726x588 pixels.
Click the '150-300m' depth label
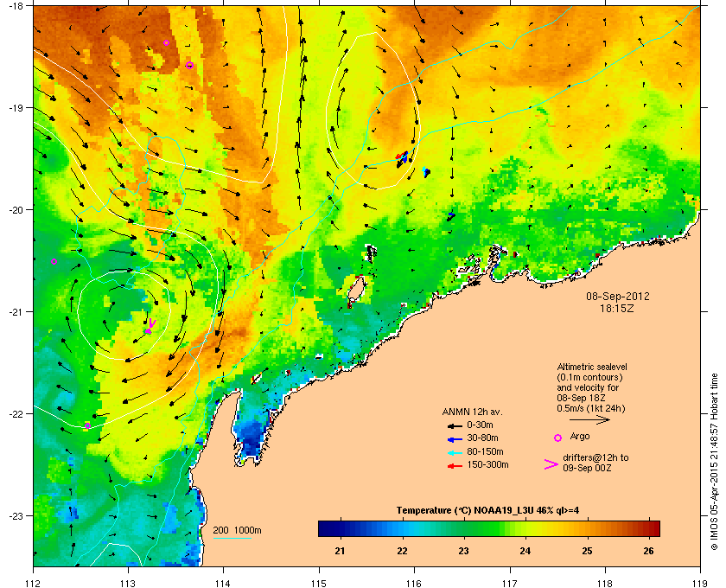pos(487,464)
